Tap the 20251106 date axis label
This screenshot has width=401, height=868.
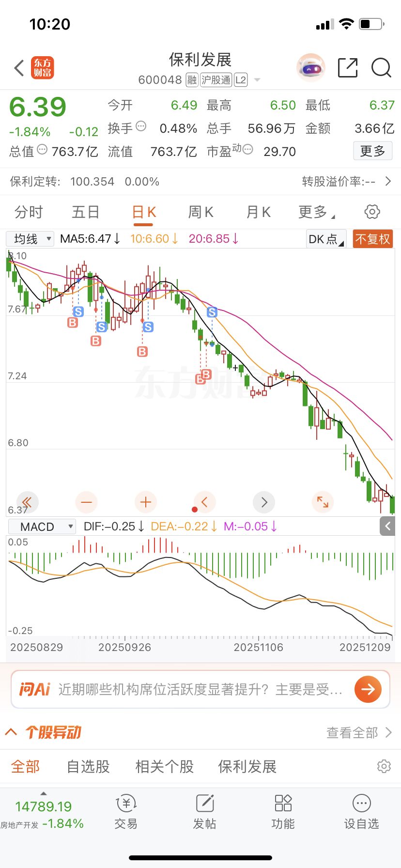(258, 647)
